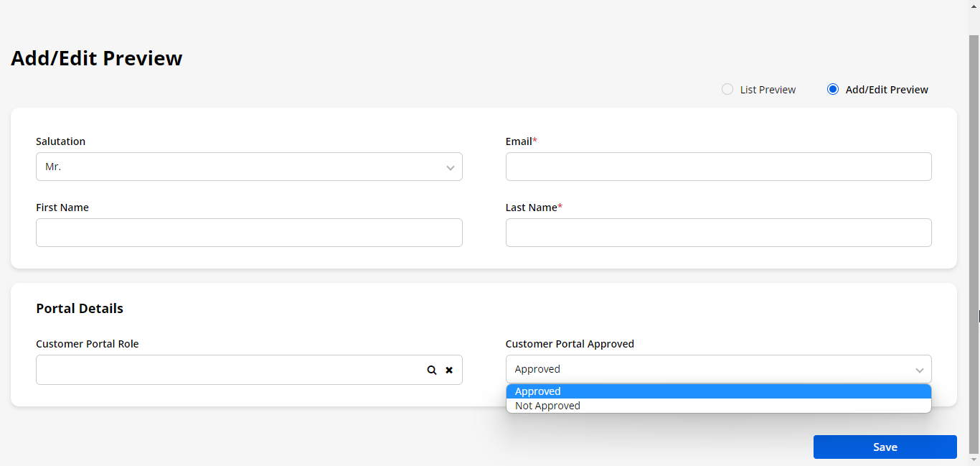
Task: Focus the Email input field
Action: coord(718,167)
